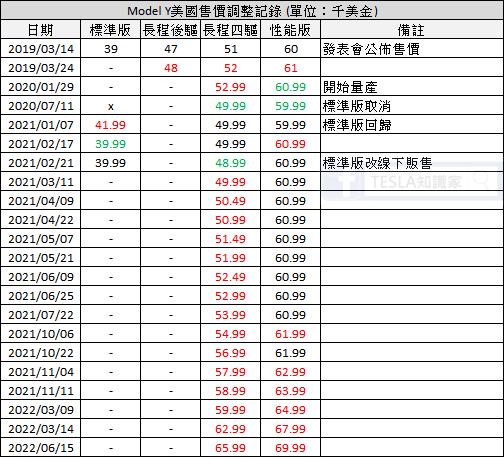Click the green value 39.99 under 標準版
The height and width of the screenshot is (457, 504).
(110, 144)
